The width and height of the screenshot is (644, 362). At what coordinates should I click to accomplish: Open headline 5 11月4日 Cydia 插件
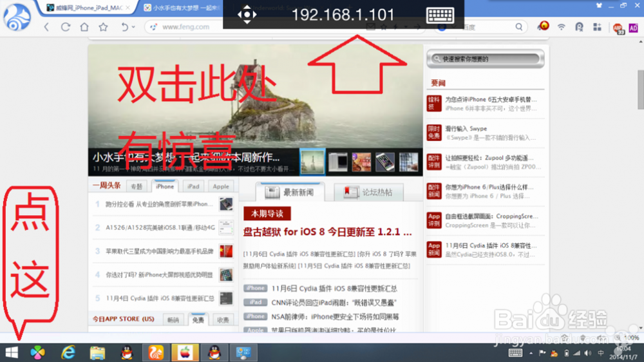[x=160, y=298]
